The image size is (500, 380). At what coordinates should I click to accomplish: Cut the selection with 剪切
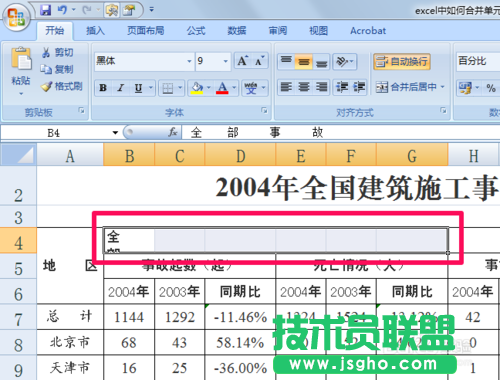(x=57, y=52)
